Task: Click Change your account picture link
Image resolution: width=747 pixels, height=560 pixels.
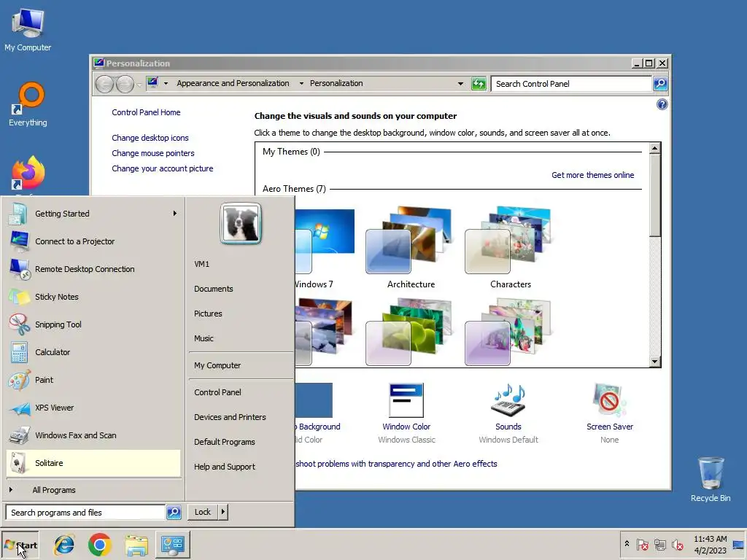Action: click(x=163, y=168)
